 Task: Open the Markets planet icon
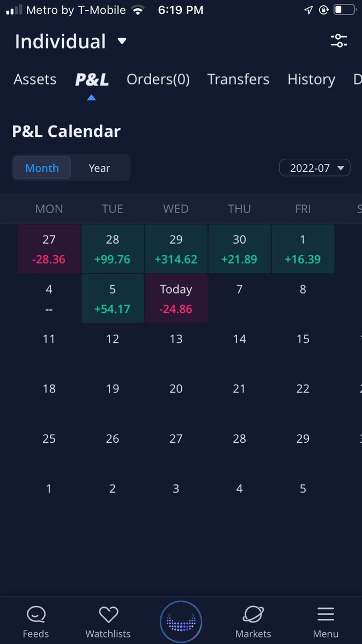[x=253, y=614]
